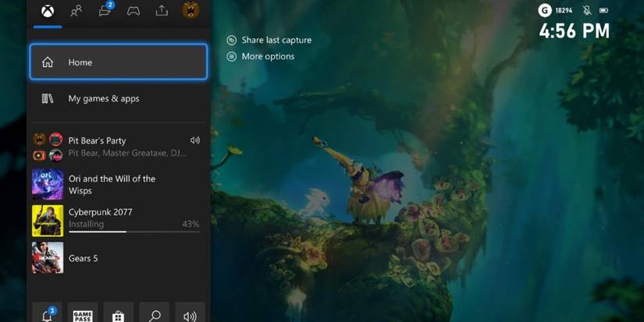Click the 43% install percentage
Viewport: 644px width, 322px height.
pos(190,224)
